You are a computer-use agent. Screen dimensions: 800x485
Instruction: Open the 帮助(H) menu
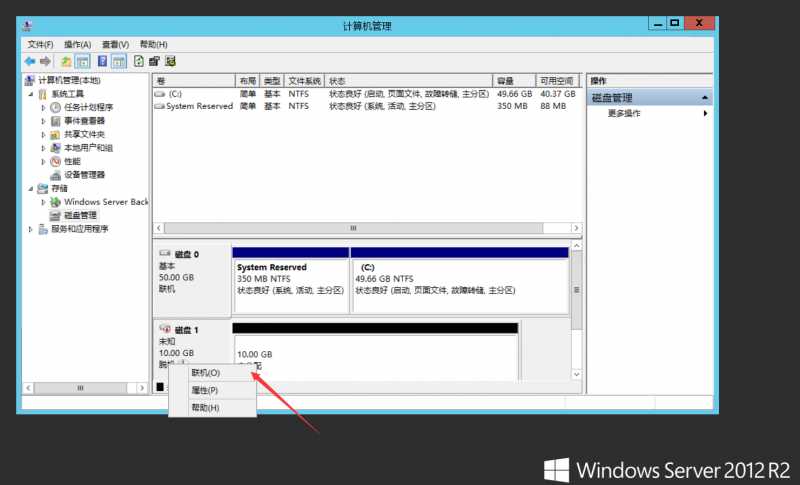click(154, 44)
